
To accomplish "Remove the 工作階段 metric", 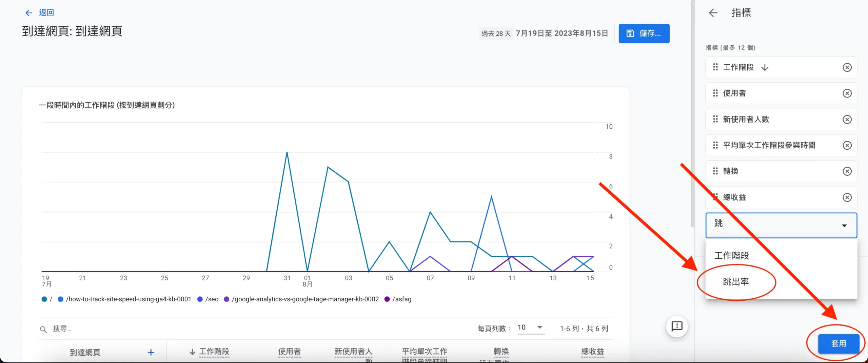I will pyautogui.click(x=847, y=67).
